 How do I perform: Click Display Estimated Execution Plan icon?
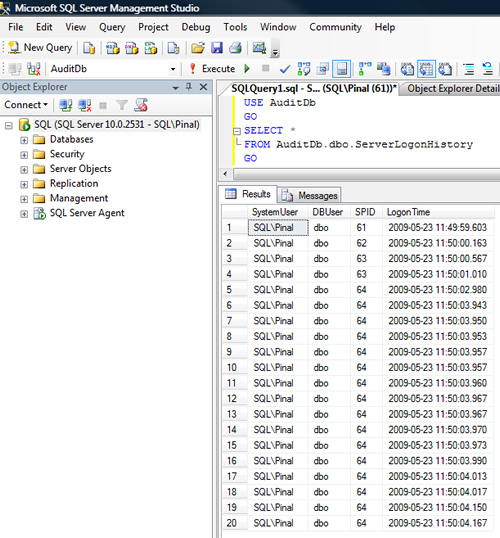304,69
